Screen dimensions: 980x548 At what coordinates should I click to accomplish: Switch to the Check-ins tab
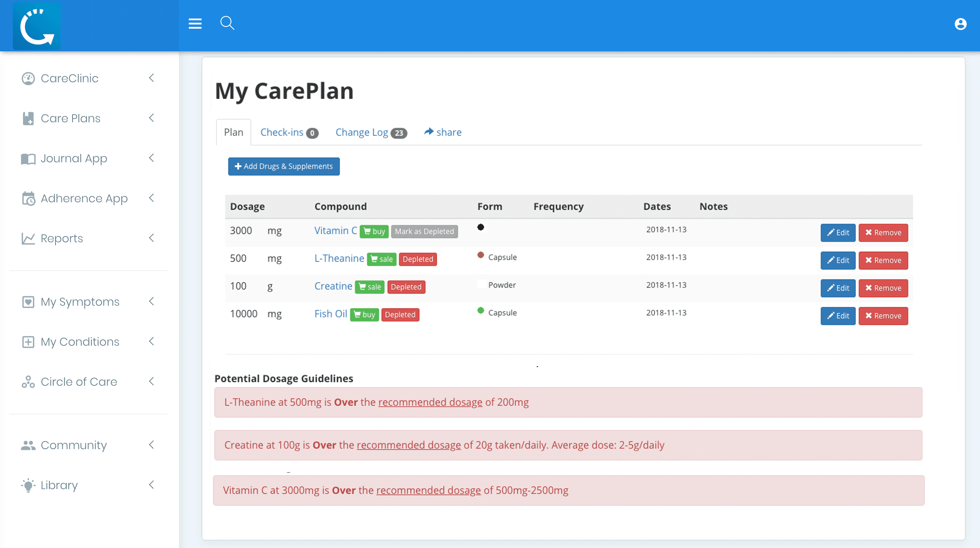282,132
